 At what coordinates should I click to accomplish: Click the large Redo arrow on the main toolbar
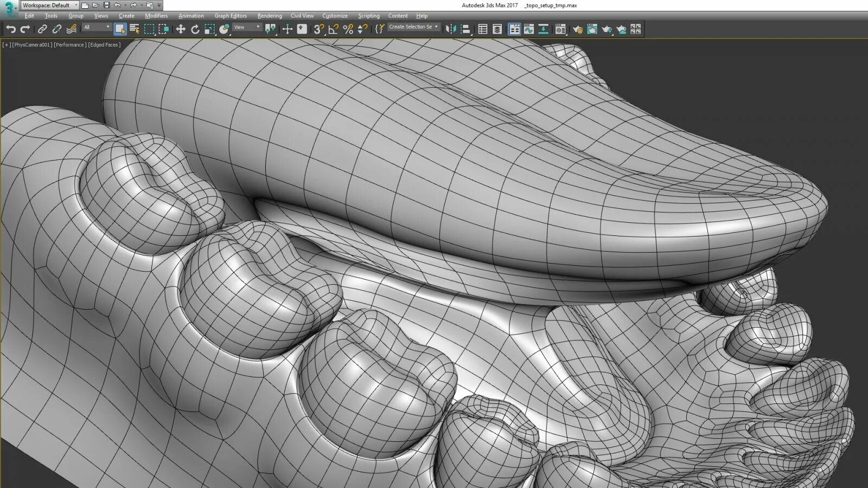[x=25, y=29]
